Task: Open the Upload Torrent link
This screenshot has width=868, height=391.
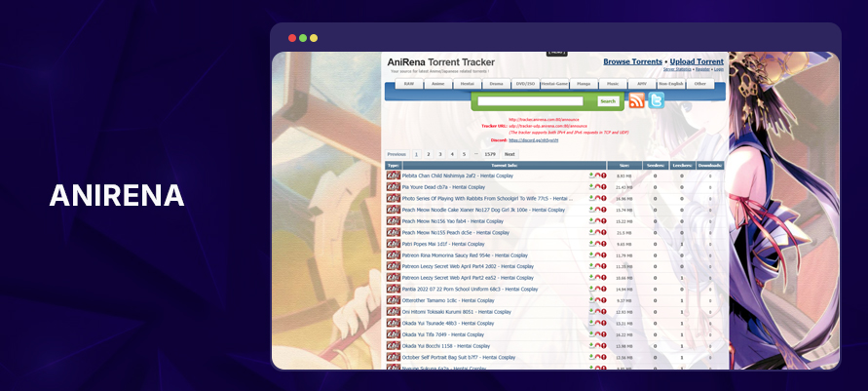Action: pos(697,62)
